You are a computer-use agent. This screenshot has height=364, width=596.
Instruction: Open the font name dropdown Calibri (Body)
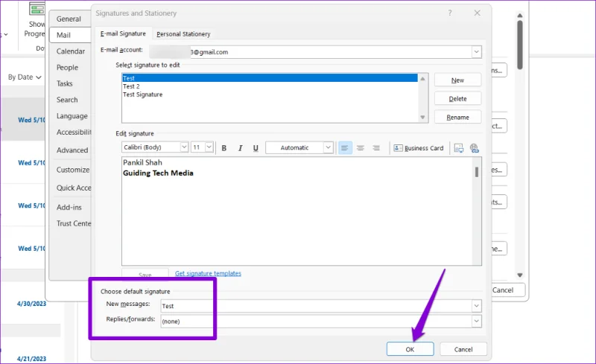click(184, 147)
